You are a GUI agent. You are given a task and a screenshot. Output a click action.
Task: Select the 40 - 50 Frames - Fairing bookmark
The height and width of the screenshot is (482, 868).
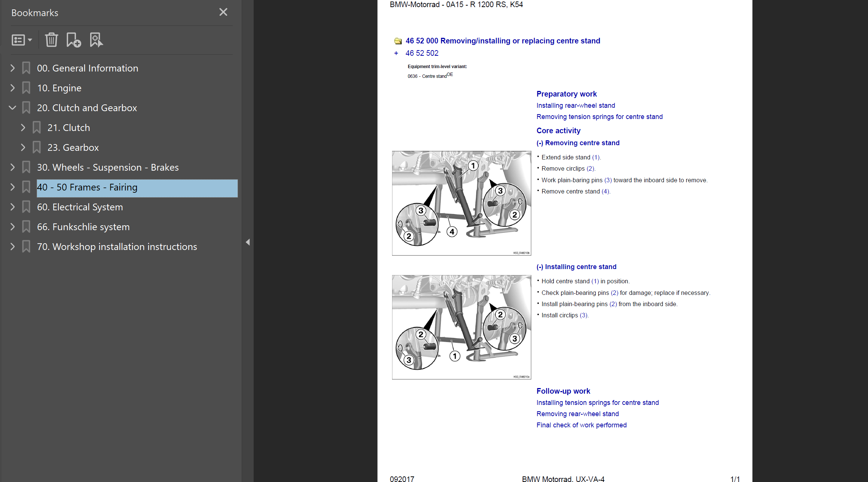(137, 188)
